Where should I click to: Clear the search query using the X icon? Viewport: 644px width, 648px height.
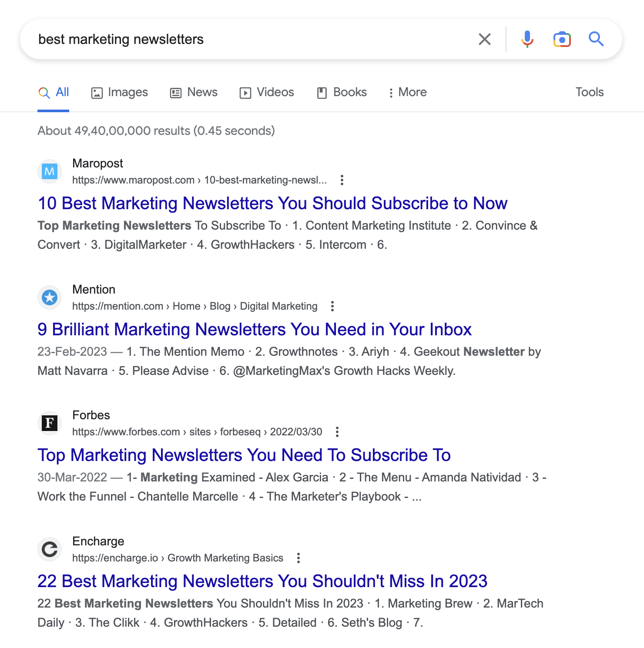pyautogui.click(x=484, y=39)
